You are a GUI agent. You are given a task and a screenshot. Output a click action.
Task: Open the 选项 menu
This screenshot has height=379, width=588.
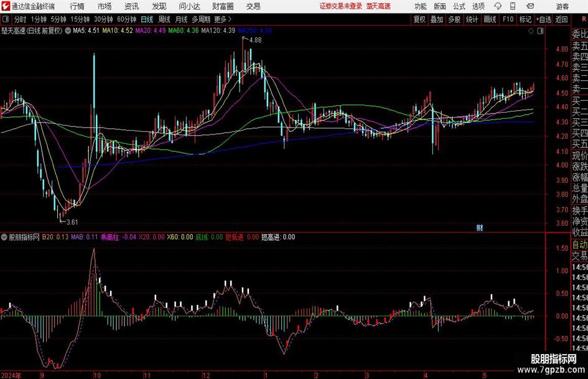pyautogui.click(x=478, y=6)
